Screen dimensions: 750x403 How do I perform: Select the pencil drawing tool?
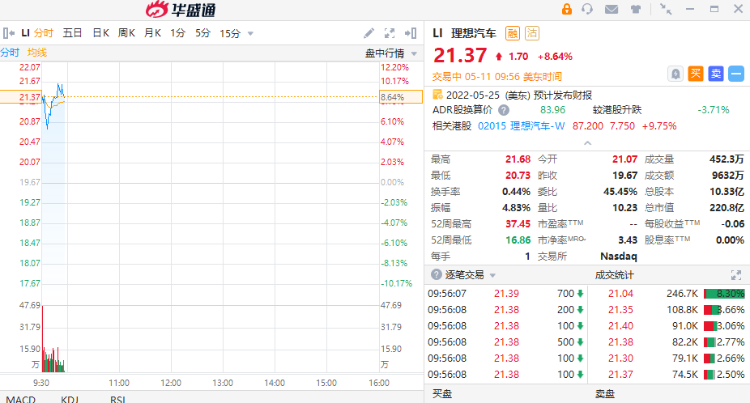coord(369,33)
